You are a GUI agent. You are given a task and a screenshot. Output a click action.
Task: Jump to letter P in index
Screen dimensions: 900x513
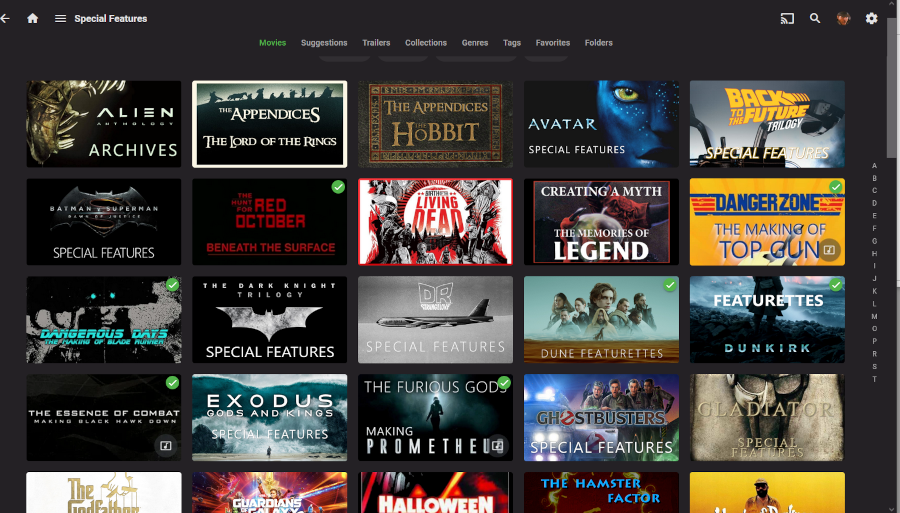(874, 341)
